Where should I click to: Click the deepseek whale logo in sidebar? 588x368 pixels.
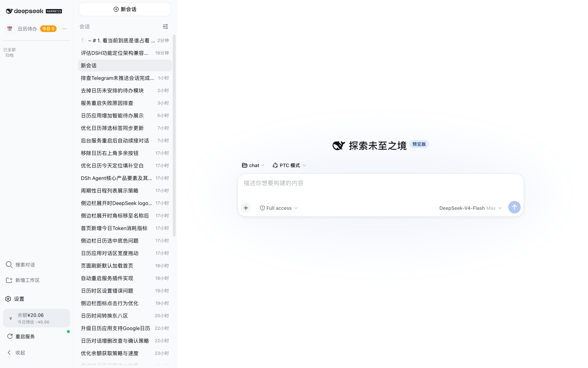coord(9,11)
